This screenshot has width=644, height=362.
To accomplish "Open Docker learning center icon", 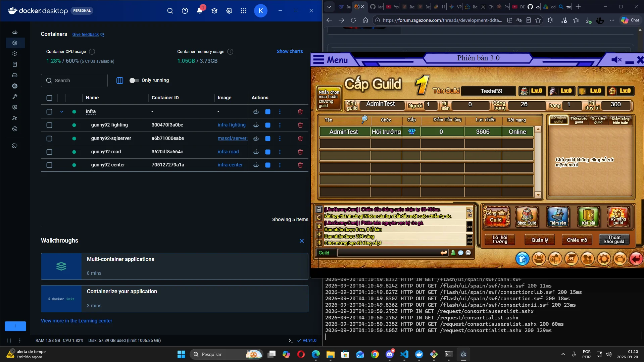I will click(214, 11).
